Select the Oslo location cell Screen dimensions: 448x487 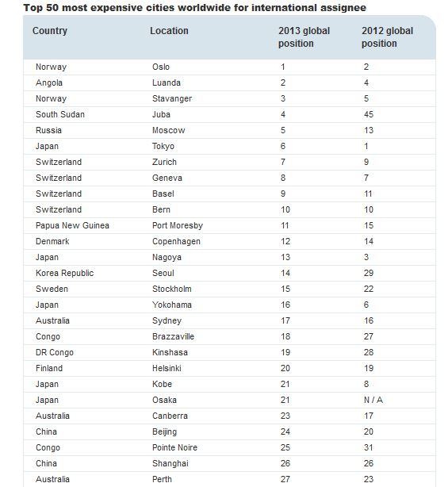pos(161,67)
